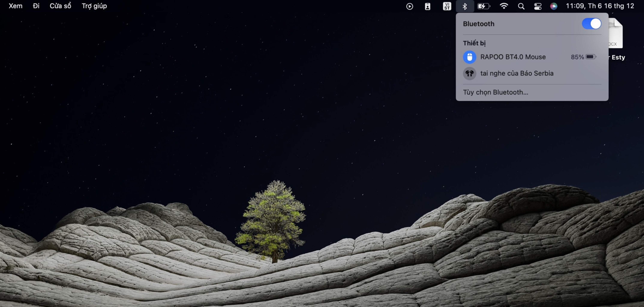Viewport: 644px width, 307px height.
Task: Turn off the Bluetooth switch
Action: pyautogui.click(x=591, y=24)
